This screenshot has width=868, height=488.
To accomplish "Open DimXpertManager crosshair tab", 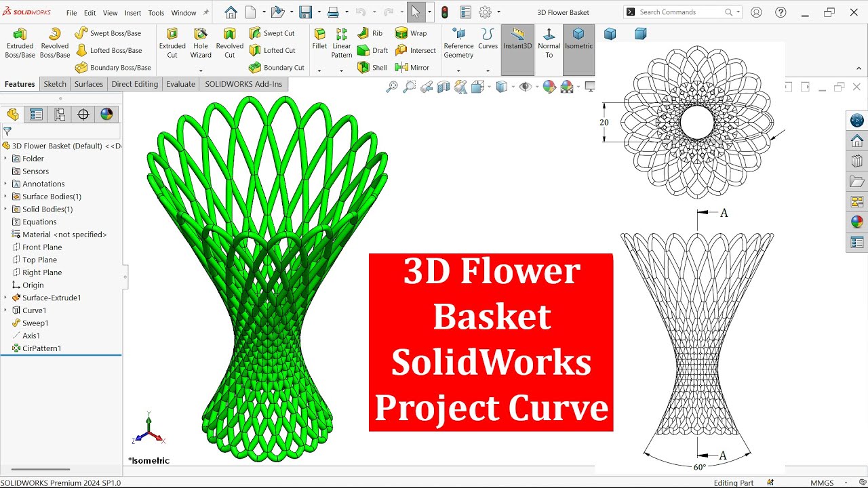I will point(83,114).
